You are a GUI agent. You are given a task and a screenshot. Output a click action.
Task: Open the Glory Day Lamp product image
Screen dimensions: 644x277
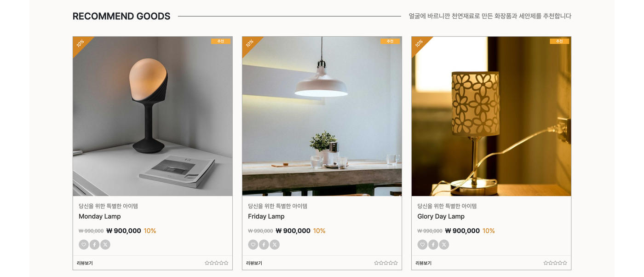click(491, 116)
